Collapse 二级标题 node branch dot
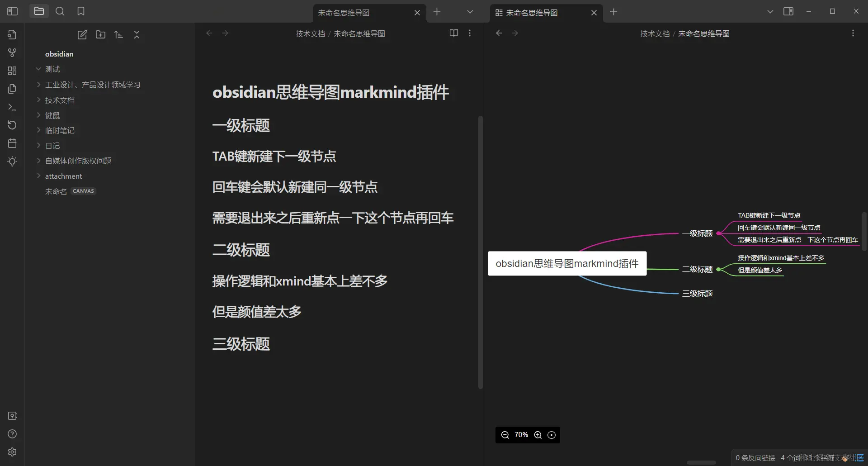The image size is (868, 466). [718, 269]
